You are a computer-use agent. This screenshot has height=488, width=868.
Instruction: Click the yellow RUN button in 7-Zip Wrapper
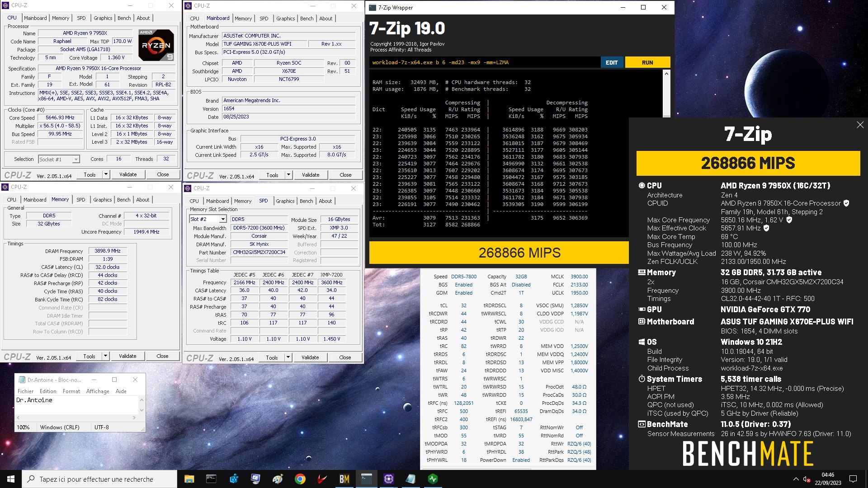click(647, 62)
